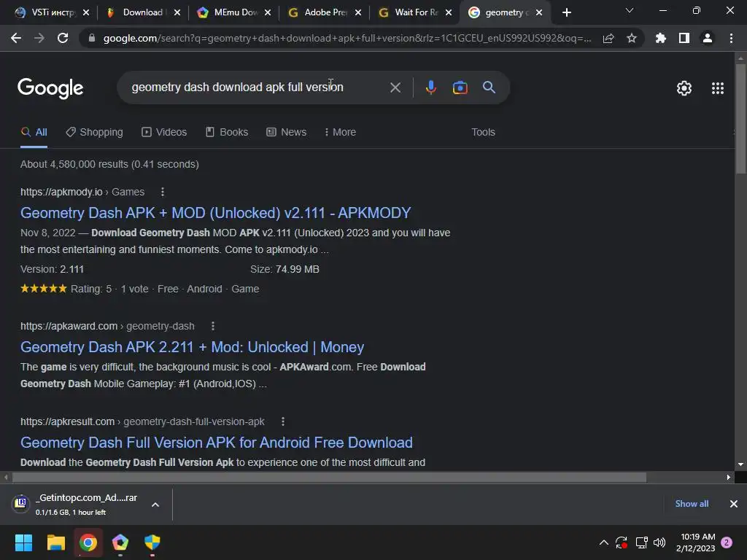Image resolution: width=747 pixels, height=560 pixels.
Task: Click the apkmody.io URL breadcrumb
Action: [x=82, y=192]
